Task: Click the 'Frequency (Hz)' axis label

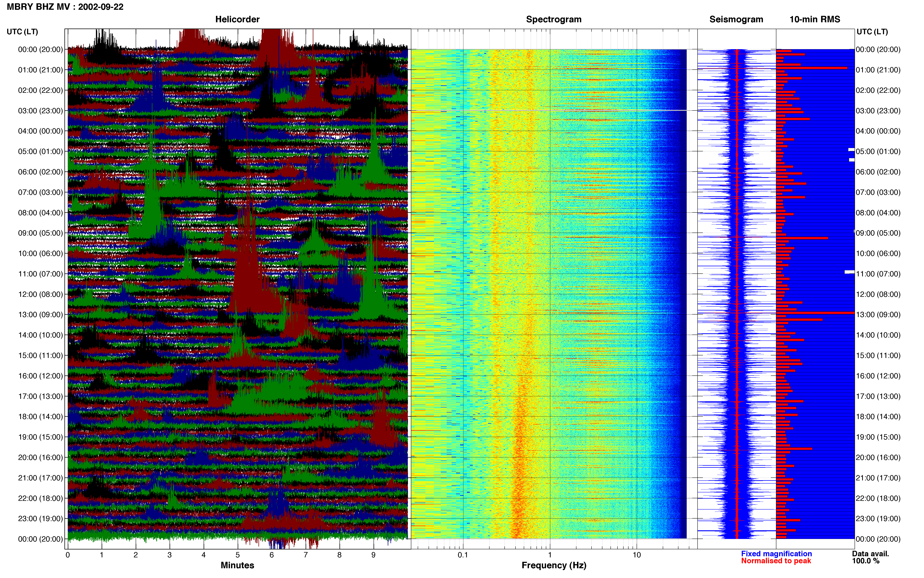Action: [554, 565]
